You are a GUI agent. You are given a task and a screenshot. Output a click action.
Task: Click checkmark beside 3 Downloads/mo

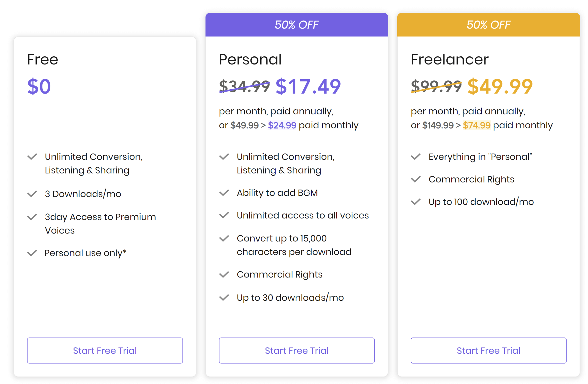[32, 194]
